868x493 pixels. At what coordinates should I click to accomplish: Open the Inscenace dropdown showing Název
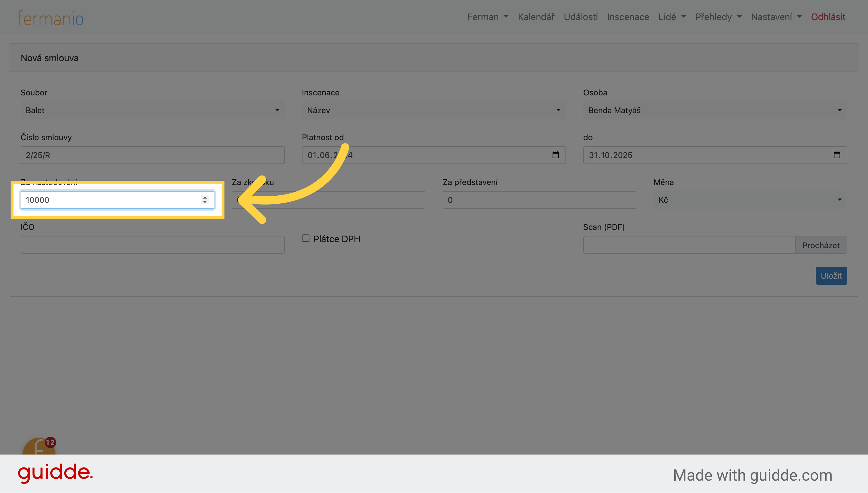[434, 110]
